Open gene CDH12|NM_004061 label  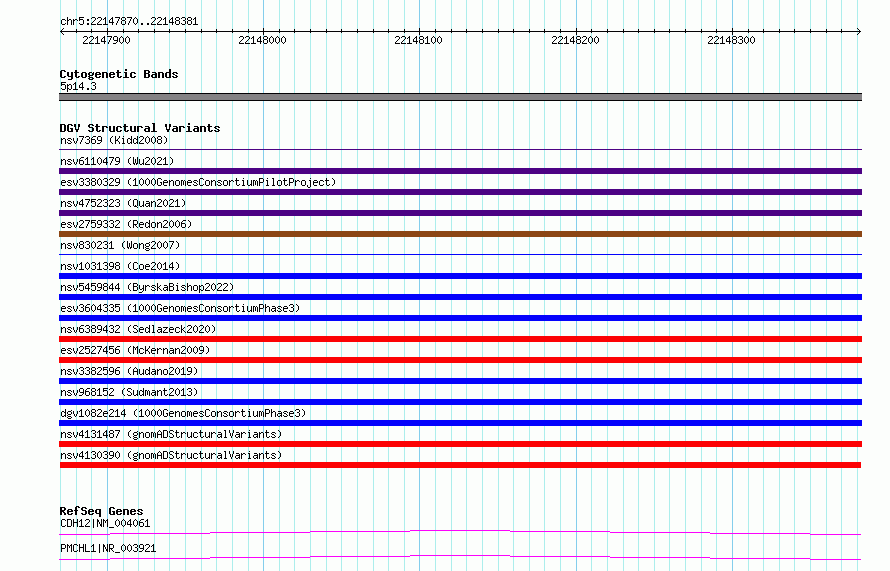point(105,523)
